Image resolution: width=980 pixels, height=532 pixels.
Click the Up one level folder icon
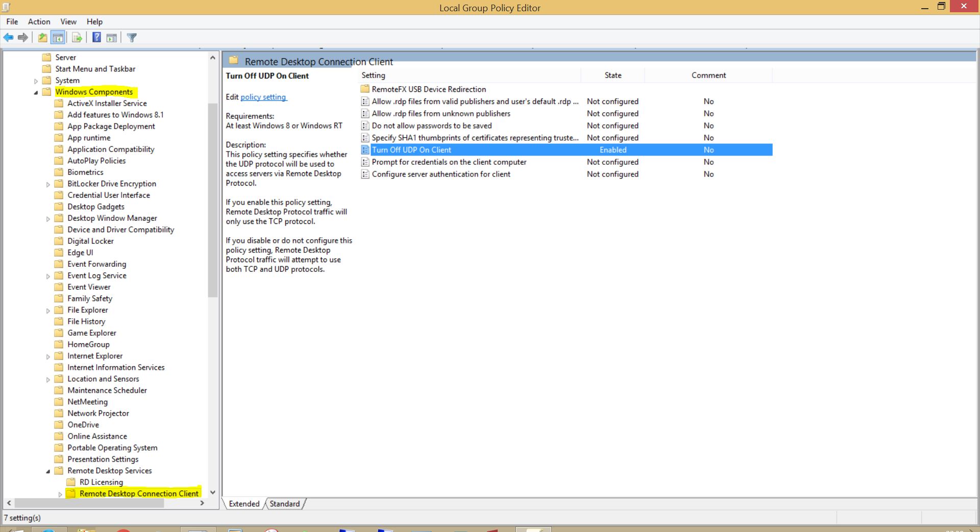42,37
